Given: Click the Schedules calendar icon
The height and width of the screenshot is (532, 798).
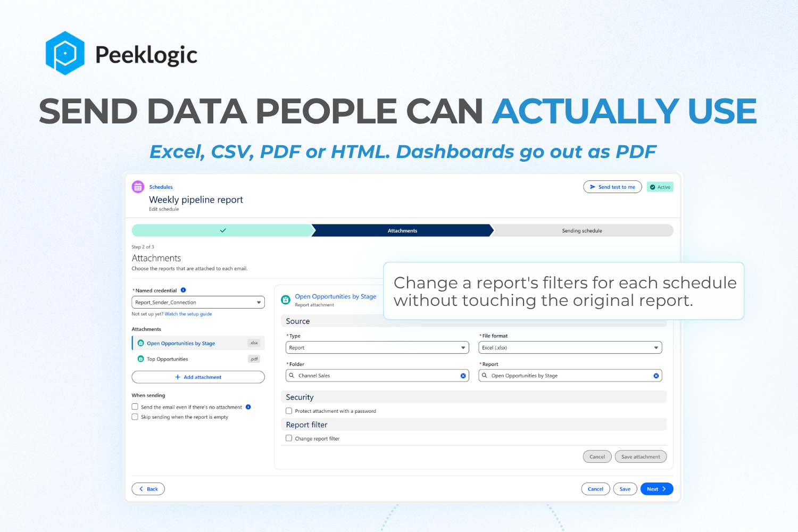Looking at the screenshot, I should 138,187.
